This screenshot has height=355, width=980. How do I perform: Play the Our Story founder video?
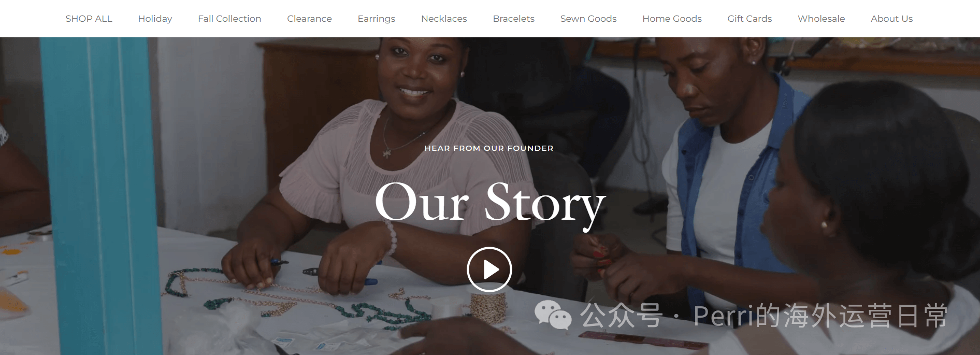[489, 269]
